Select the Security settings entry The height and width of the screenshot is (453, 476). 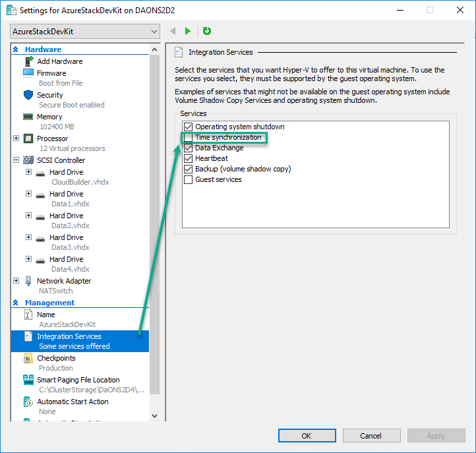50,95
